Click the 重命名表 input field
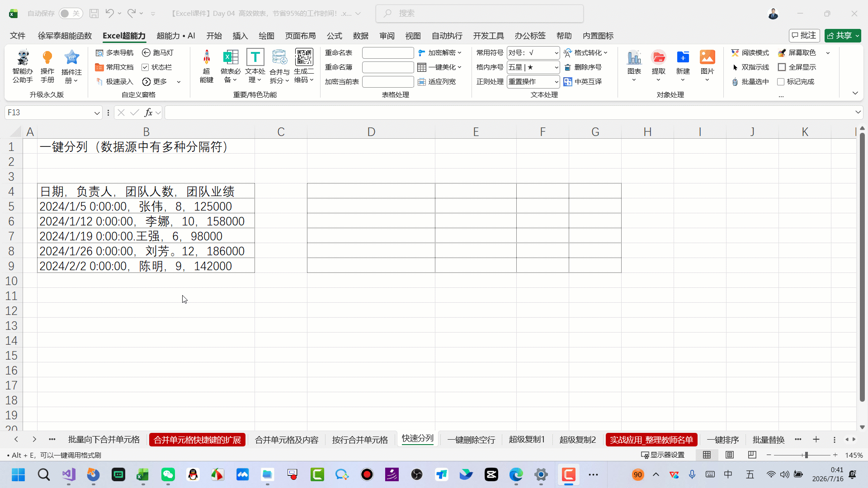 coord(388,53)
